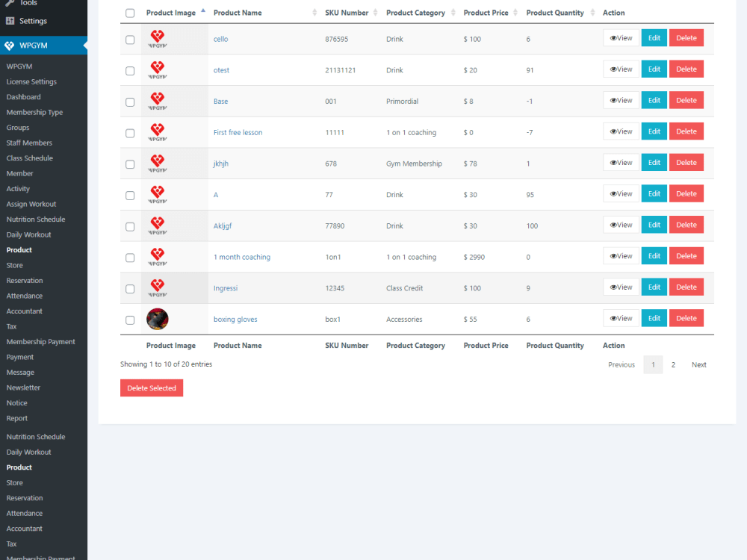This screenshot has width=747, height=560.
Task: Open Class Schedule menu item
Action: click(x=30, y=158)
